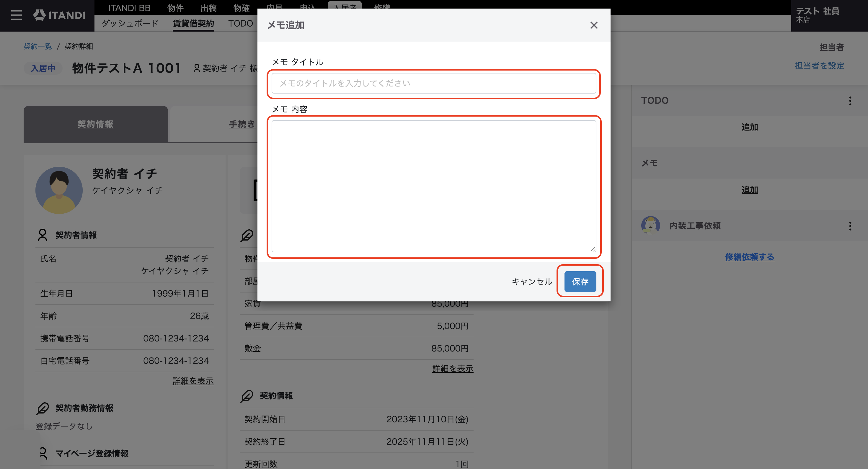This screenshot has height=469, width=868.
Task: Click the feather icon beside 契約情報 heading
Action: [247, 396]
